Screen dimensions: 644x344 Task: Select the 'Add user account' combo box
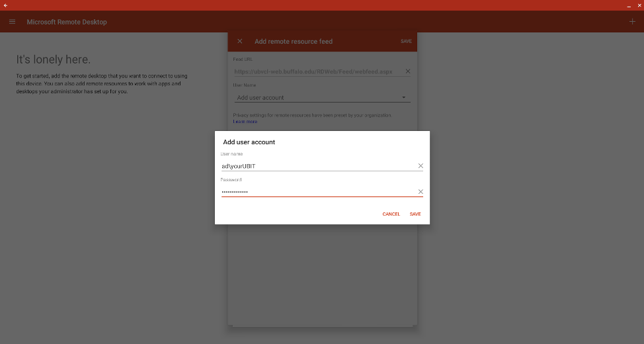coord(317,98)
